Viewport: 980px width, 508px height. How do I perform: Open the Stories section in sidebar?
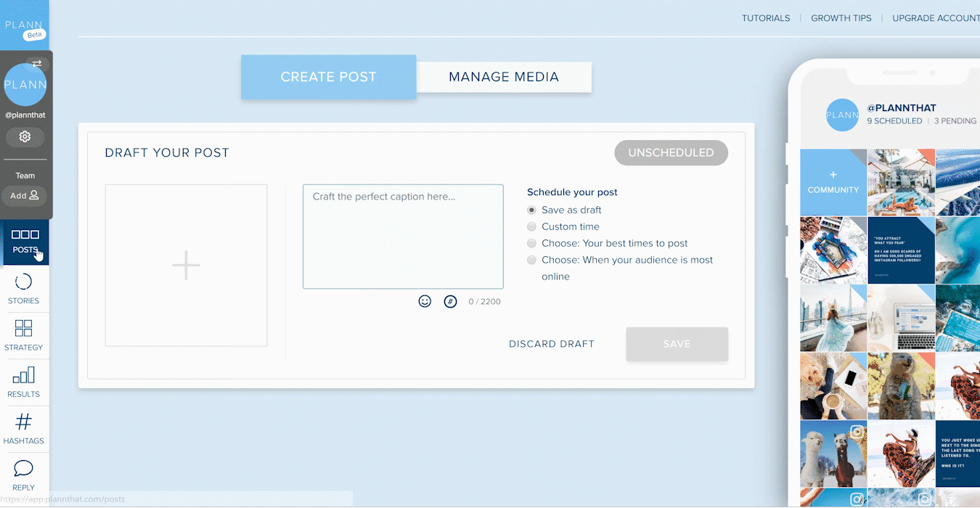coord(24,289)
